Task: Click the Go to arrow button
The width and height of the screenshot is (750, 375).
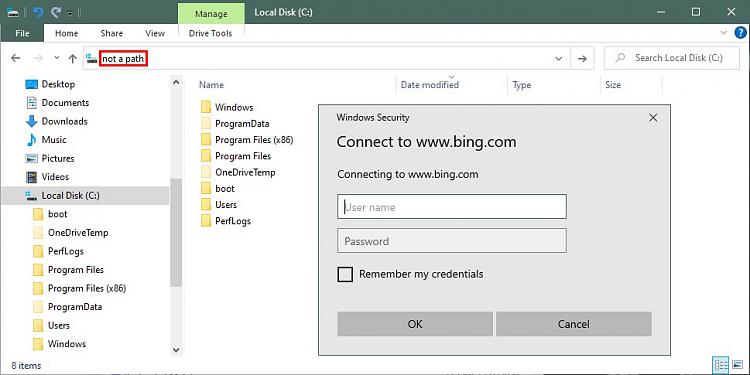Action: pos(582,58)
